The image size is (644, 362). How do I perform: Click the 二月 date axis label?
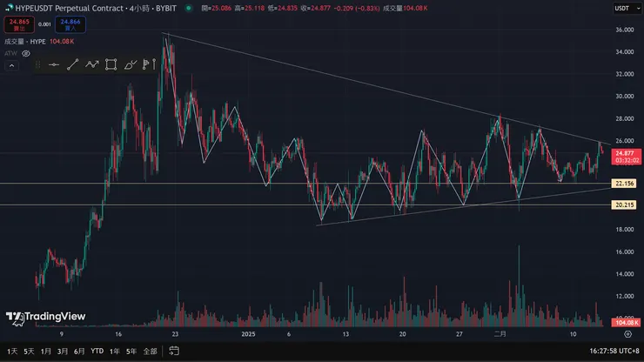500,334
